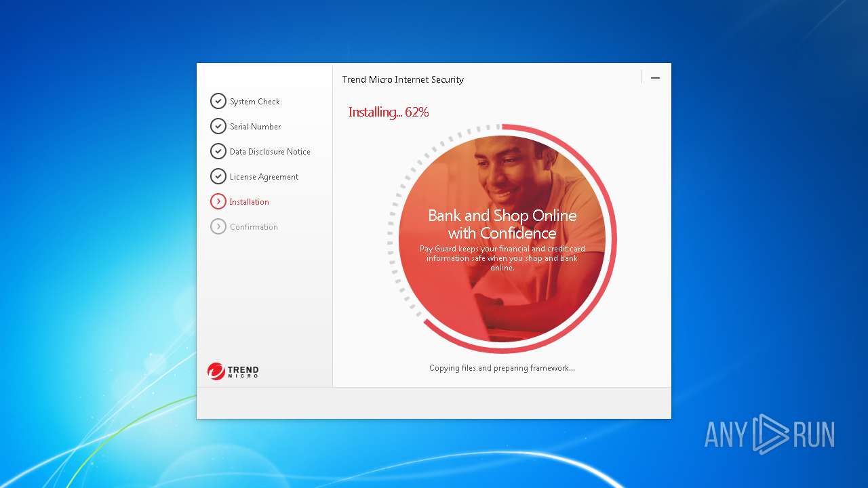Select the Confirmation step label

click(x=254, y=227)
